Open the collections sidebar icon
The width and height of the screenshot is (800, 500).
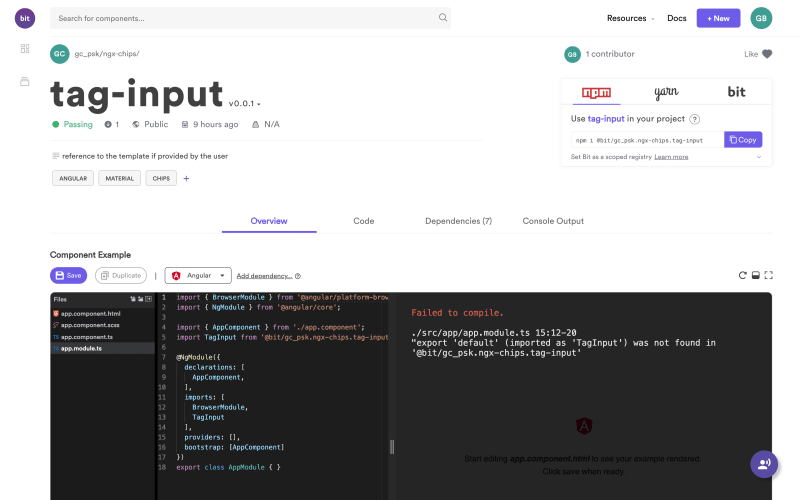click(24, 81)
